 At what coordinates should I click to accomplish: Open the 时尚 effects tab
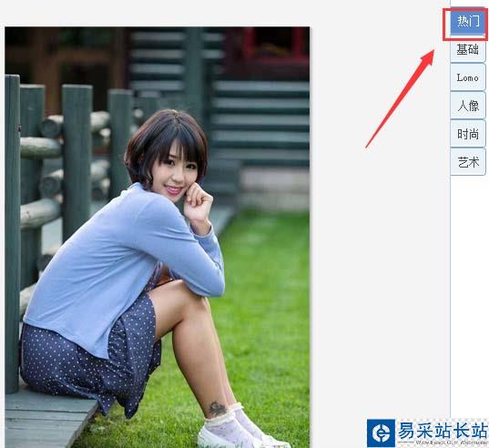pos(468,134)
